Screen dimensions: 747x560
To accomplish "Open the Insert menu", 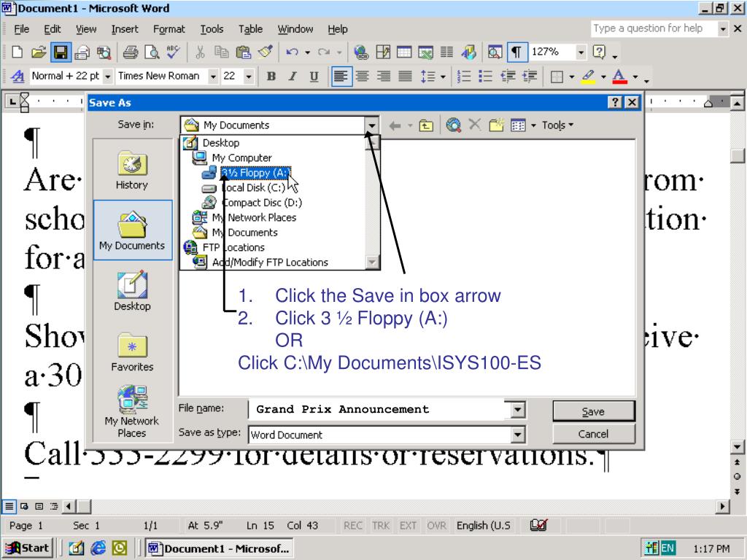I will [124, 29].
